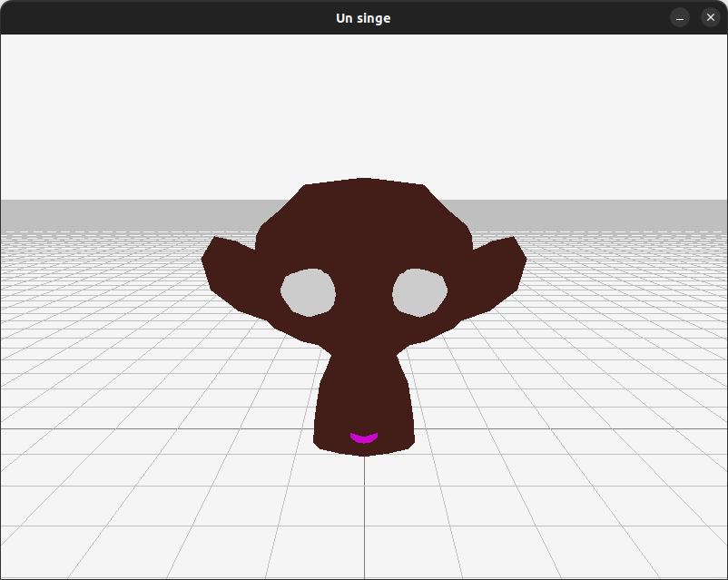This screenshot has width=728, height=580.
Task: Click the "Un singe" window title text
Action: (x=363, y=18)
